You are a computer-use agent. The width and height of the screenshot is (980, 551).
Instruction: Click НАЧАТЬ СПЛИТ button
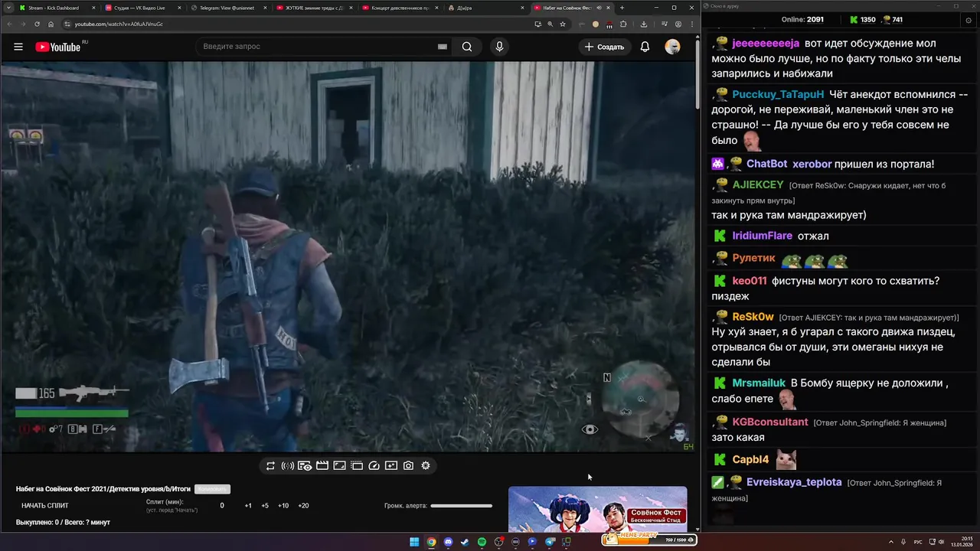coord(45,506)
